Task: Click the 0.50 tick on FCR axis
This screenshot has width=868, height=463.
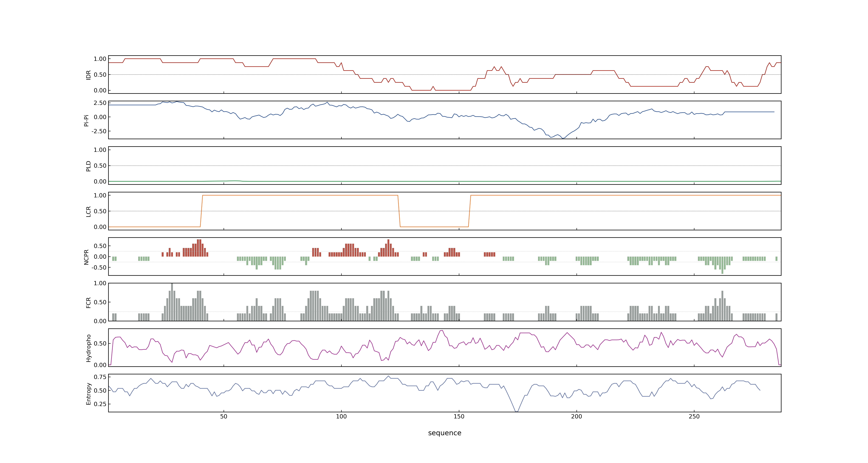Action: tap(100, 302)
